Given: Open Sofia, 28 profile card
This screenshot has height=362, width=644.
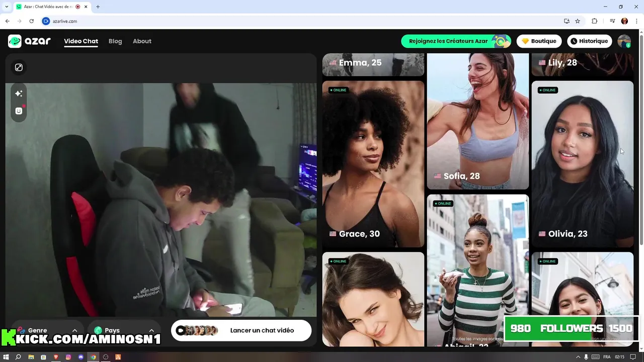Looking at the screenshot, I should pyautogui.click(x=478, y=121).
